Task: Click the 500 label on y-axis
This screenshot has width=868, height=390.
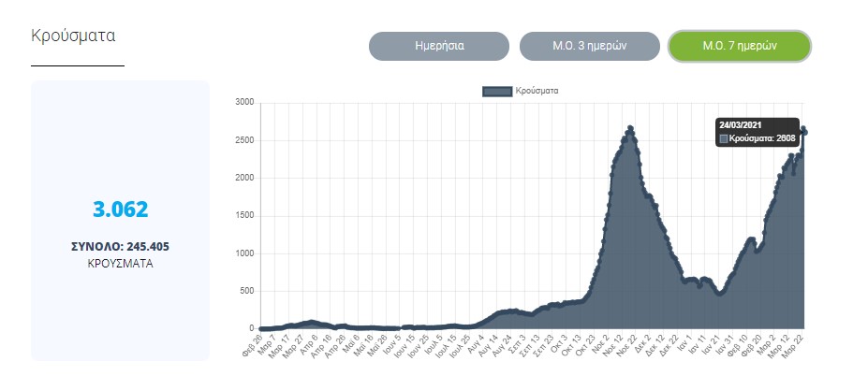Action: 246,291
